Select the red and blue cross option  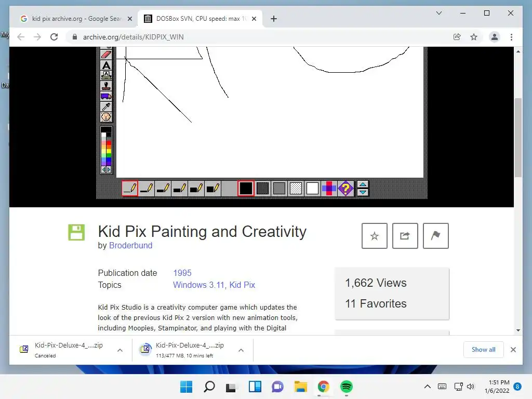click(x=329, y=188)
